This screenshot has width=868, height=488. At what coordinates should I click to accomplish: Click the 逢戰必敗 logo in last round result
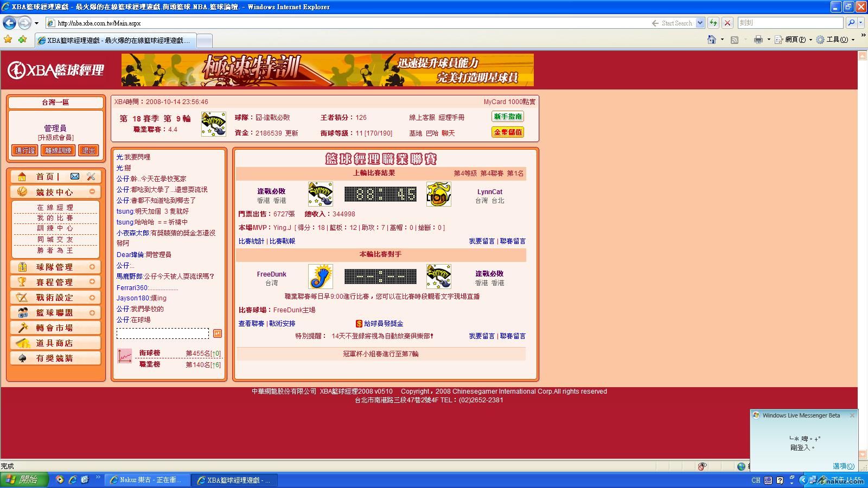click(x=321, y=194)
